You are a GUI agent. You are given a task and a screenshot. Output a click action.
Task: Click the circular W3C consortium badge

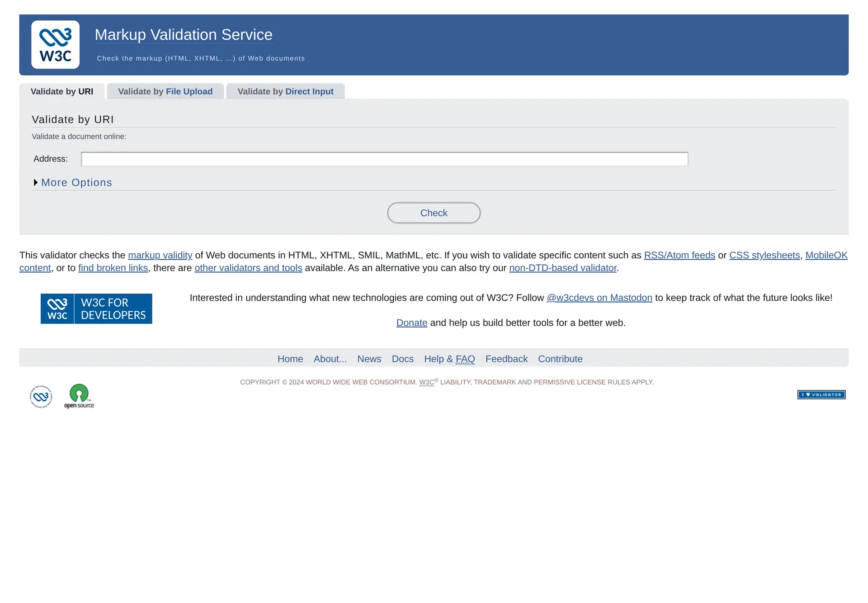(x=41, y=397)
